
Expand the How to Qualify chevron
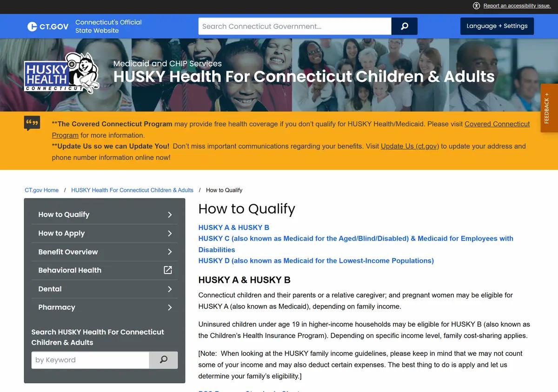pyautogui.click(x=170, y=215)
